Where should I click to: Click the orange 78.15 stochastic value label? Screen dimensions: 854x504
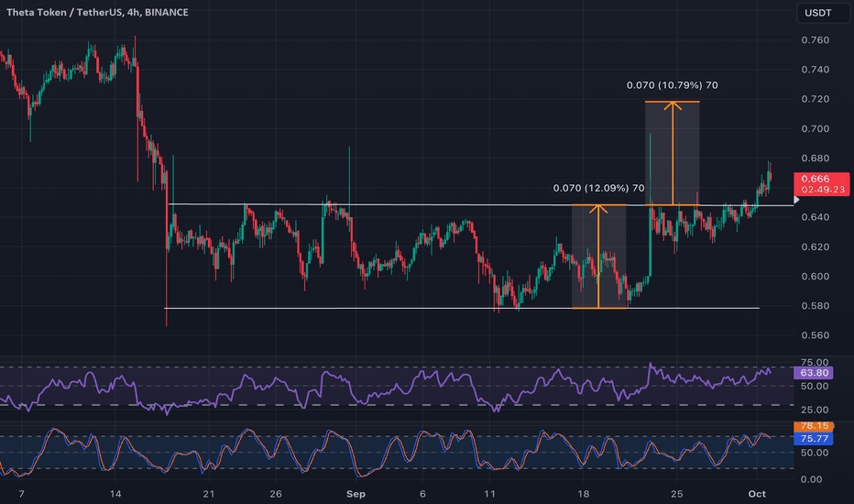pos(813,425)
